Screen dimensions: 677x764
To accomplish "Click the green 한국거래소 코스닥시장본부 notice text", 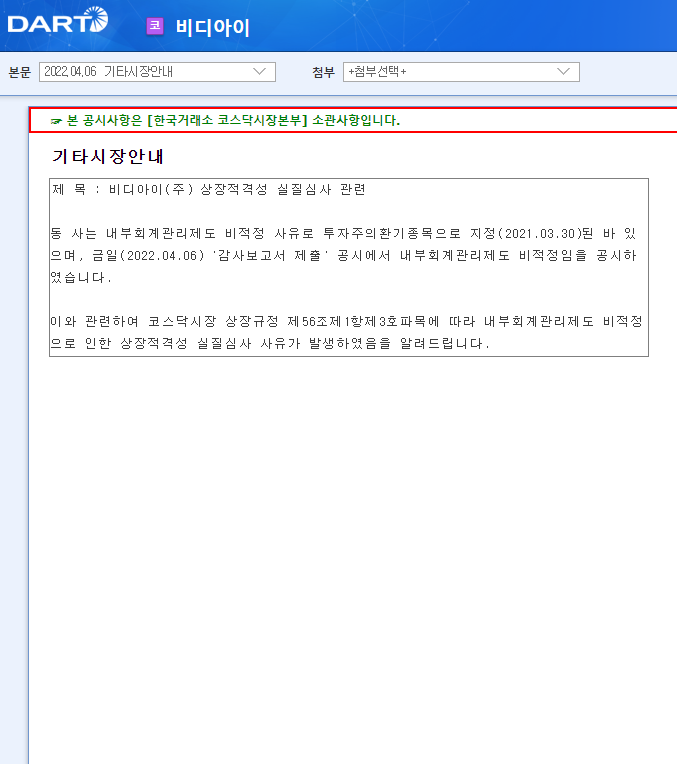I will pos(233,120).
